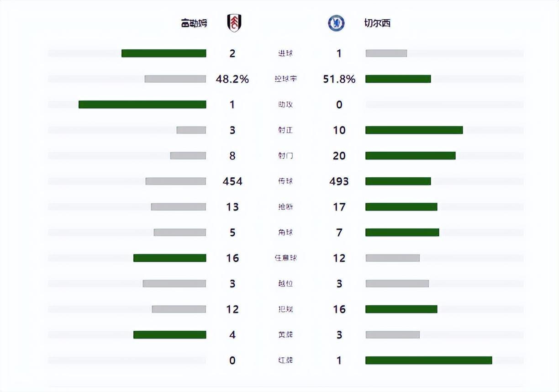
Task: Click the 射门 stat label
Action: point(285,156)
